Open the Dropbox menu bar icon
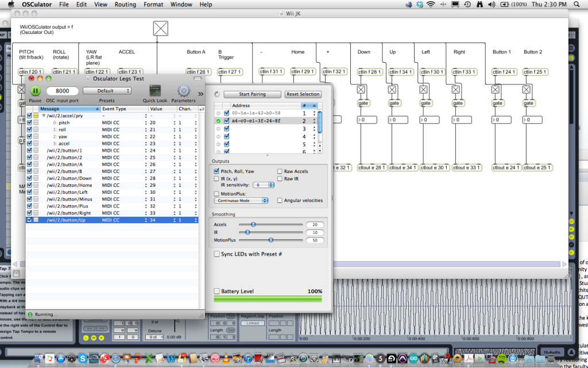588x368 pixels. [x=420, y=5]
